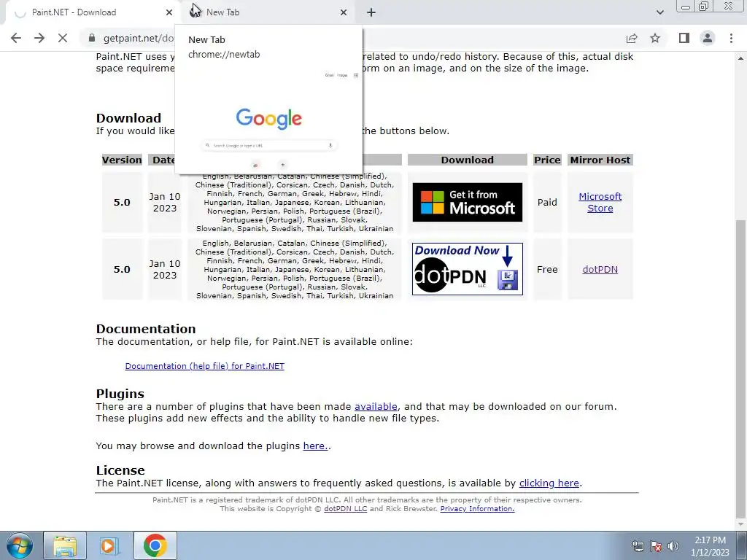Click the 'Price' column header
The width and height of the screenshot is (747, 560).
point(547,160)
